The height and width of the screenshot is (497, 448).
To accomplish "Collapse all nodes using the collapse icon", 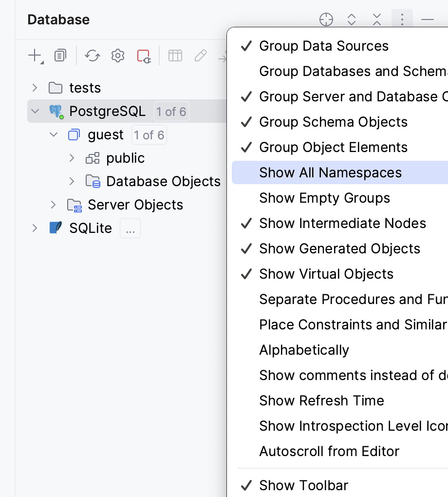I will pyautogui.click(x=376, y=19).
